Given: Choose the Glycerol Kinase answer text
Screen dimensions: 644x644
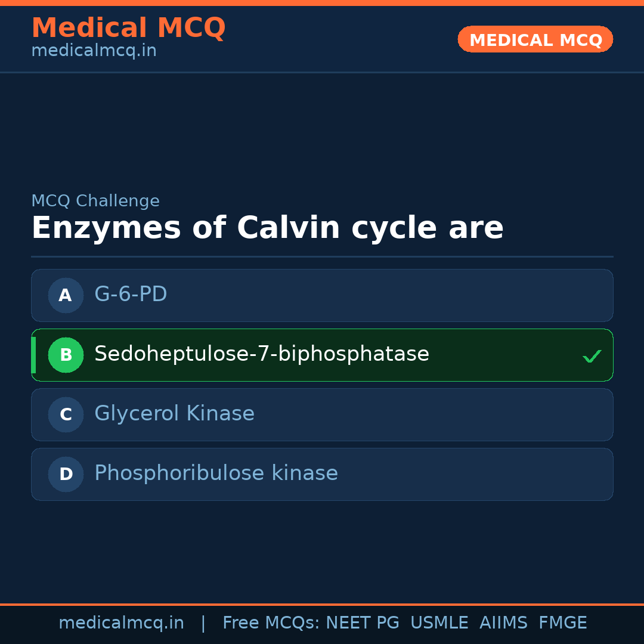Looking at the screenshot, I should (174, 414).
